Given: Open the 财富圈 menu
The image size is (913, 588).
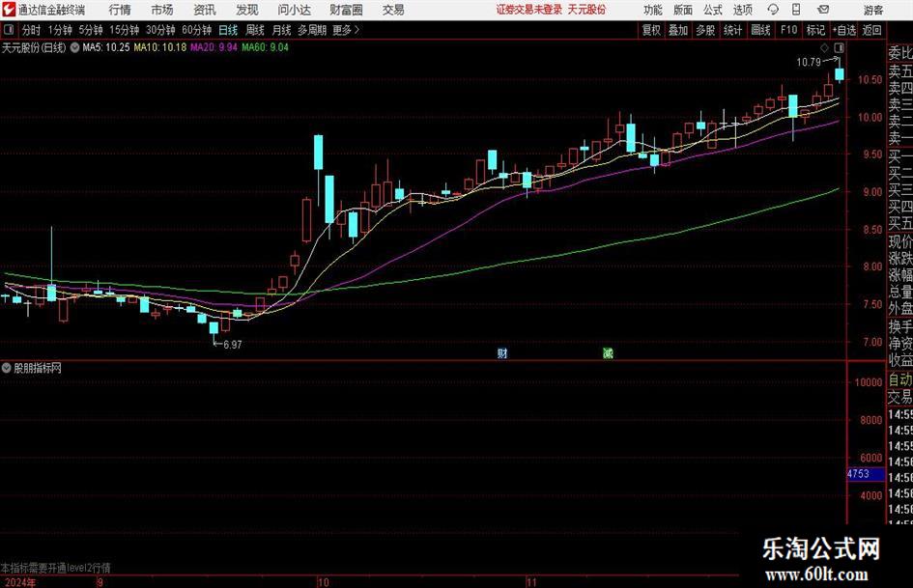Looking at the screenshot, I should [346, 10].
